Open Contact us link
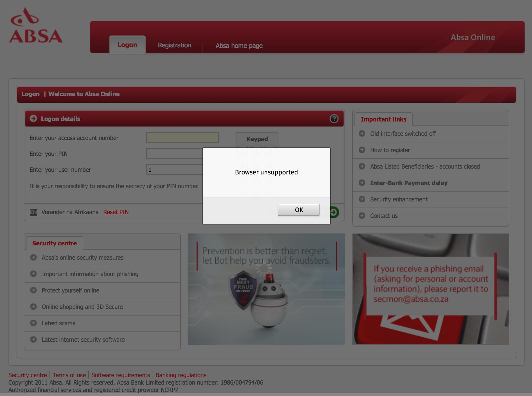This screenshot has height=396, width=532. pos(384,216)
